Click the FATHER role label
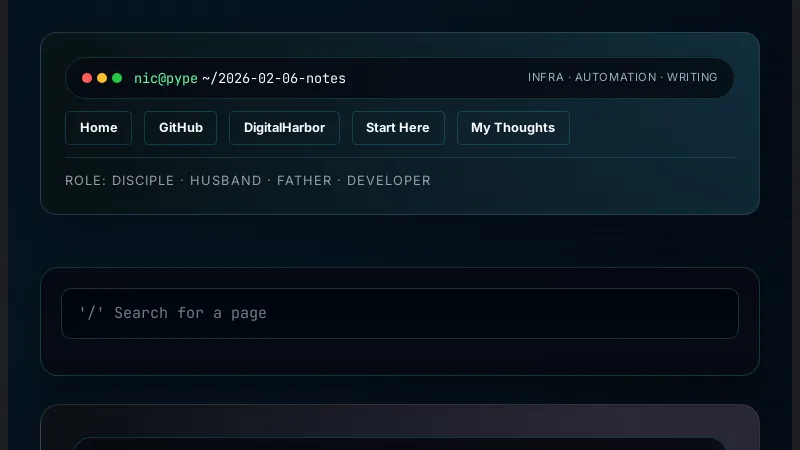 (x=306, y=181)
